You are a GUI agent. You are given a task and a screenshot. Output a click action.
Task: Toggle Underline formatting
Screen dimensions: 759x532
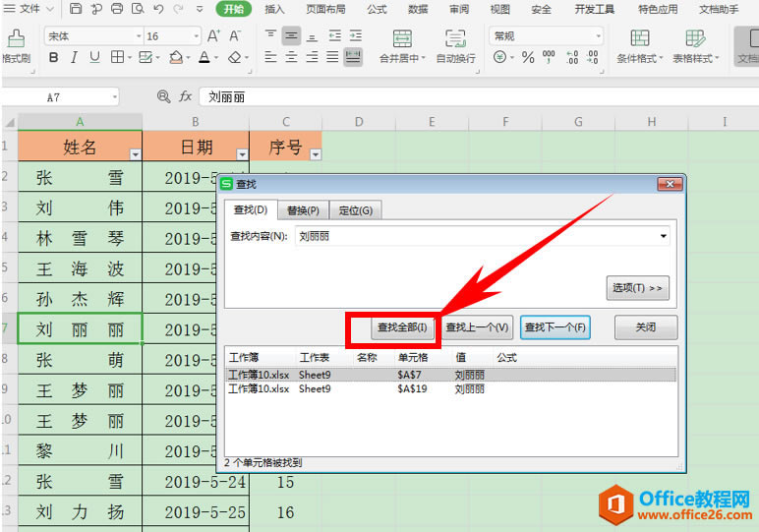94,58
